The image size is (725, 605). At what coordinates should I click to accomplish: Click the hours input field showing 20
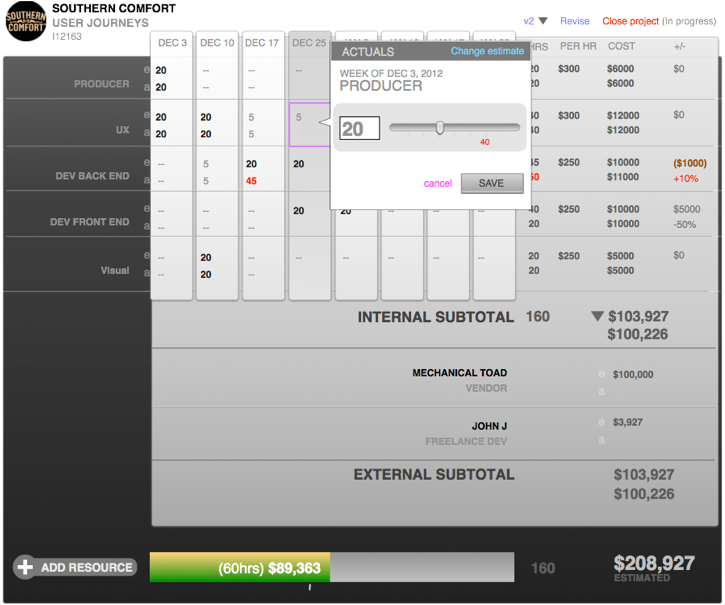click(359, 129)
